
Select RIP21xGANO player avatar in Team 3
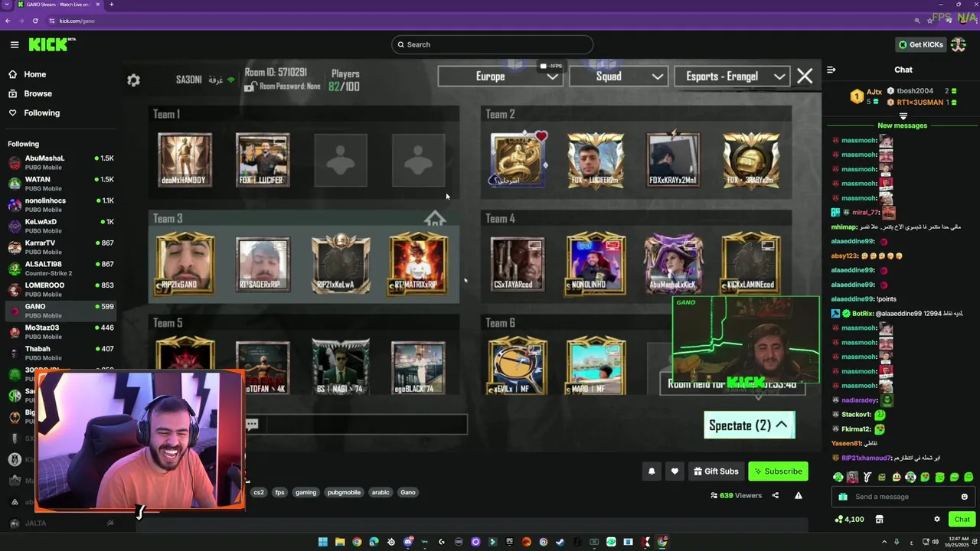tap(185, 264)
